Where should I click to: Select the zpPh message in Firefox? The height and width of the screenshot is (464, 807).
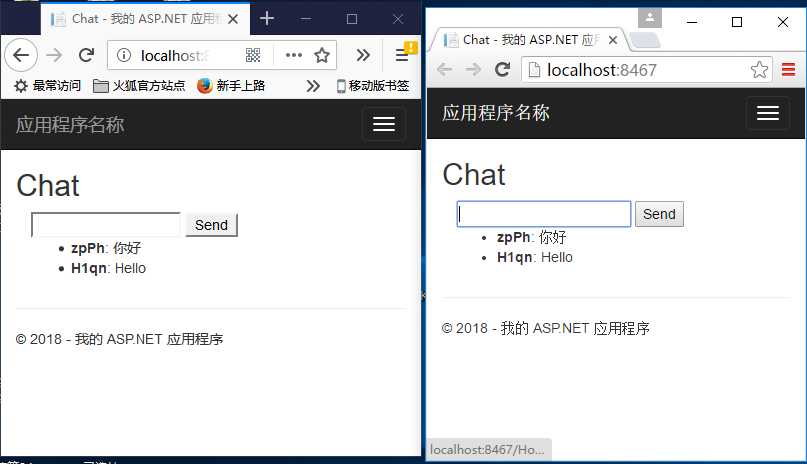(106, 248)
